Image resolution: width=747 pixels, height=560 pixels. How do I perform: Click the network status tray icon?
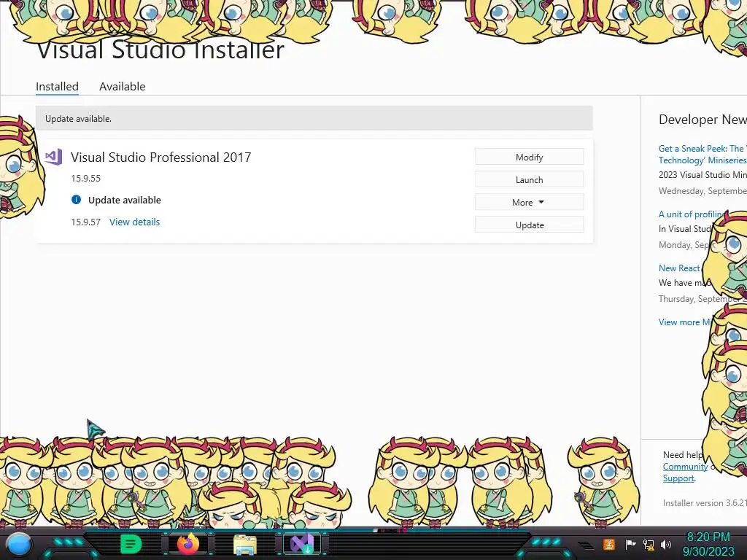point(649,544)
